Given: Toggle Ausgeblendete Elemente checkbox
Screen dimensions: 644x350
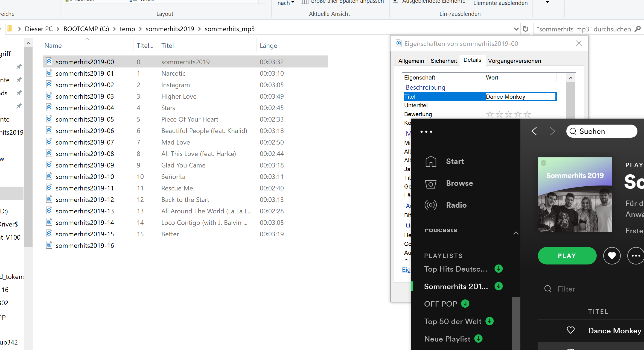Looking at the screenshot, I should pos(395,1).
